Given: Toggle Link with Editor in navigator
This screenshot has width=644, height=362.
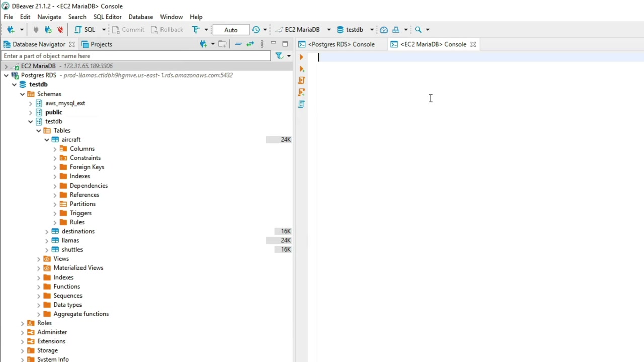Looking at the screenshot, I should [250, 44].
